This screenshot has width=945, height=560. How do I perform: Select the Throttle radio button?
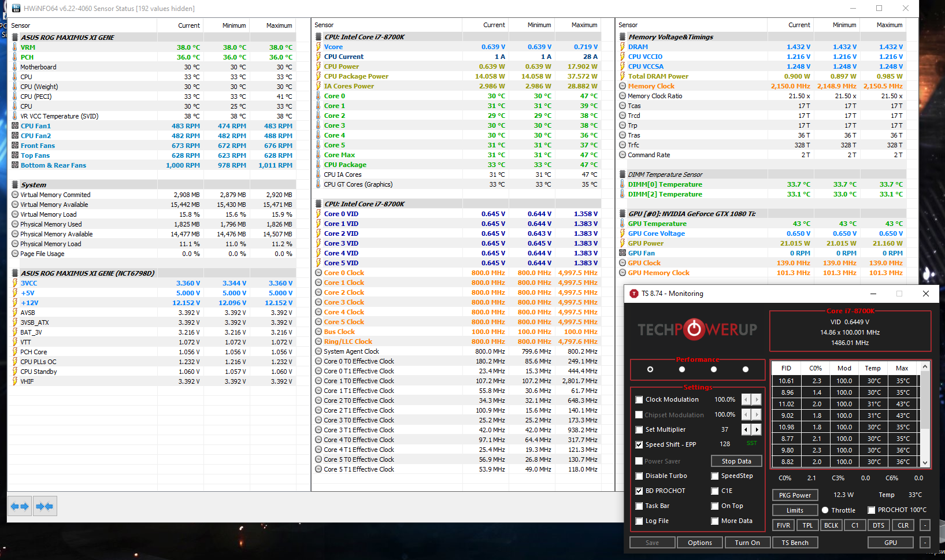click(825, 510)
